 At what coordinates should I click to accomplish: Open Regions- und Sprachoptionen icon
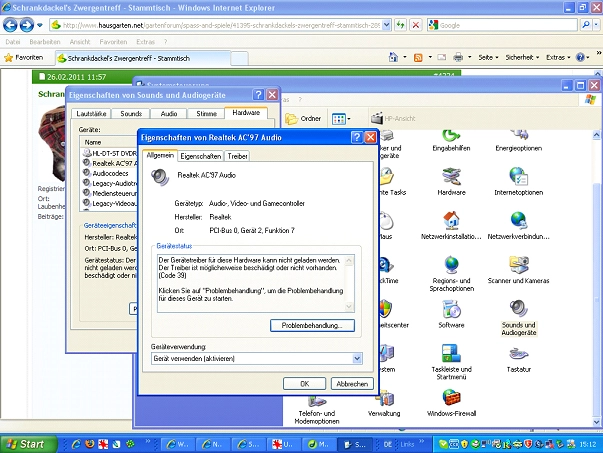451,274
